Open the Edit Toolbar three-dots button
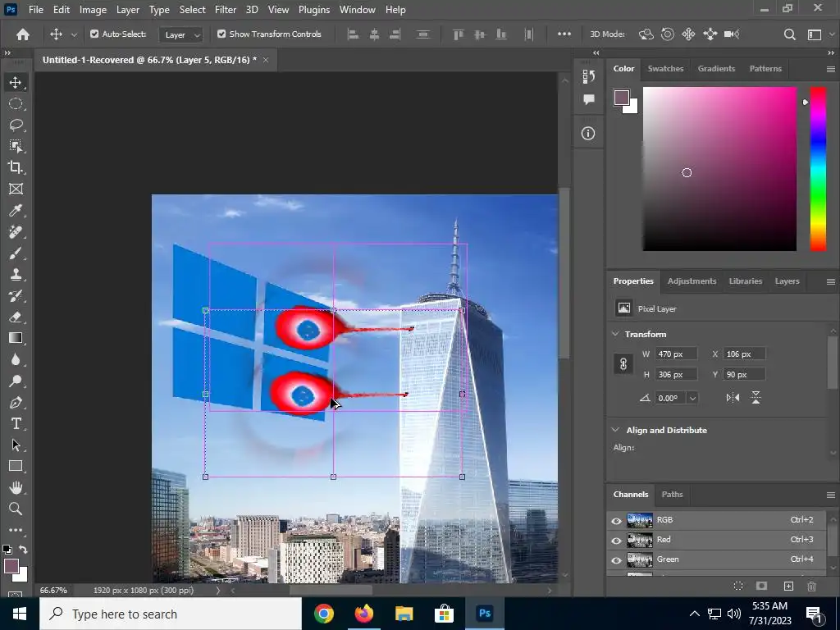 pyautogui.click(x=16, y=530)
